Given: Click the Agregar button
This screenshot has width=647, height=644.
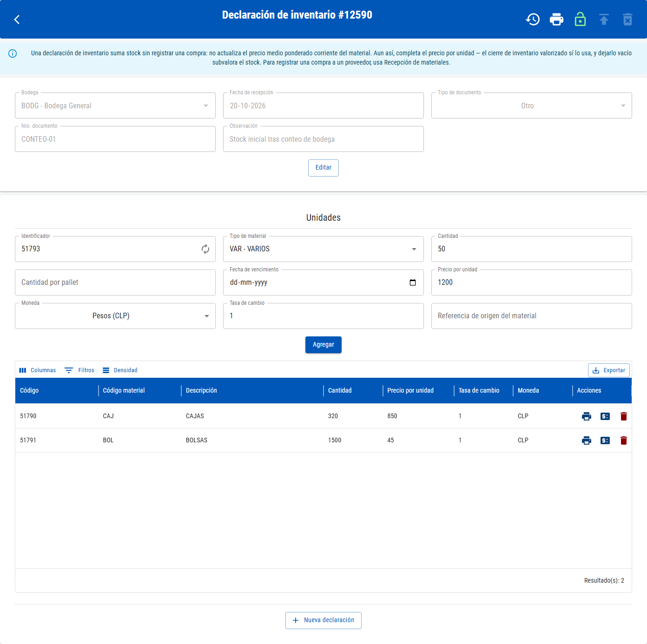Looking at the screenshot, I should 323,345.
